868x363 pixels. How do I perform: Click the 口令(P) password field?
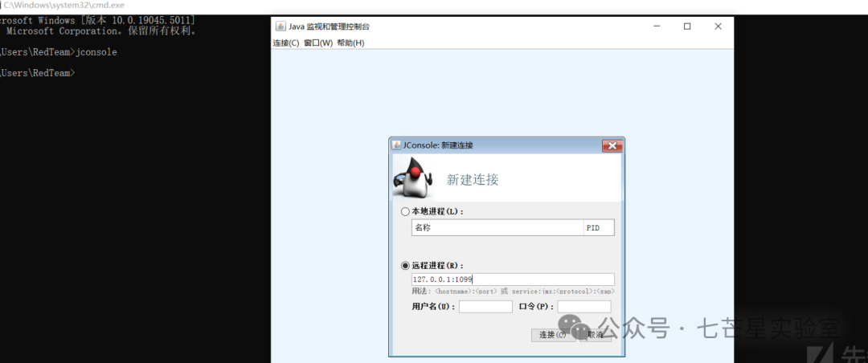pyautogui.click(x=584, y=307)
